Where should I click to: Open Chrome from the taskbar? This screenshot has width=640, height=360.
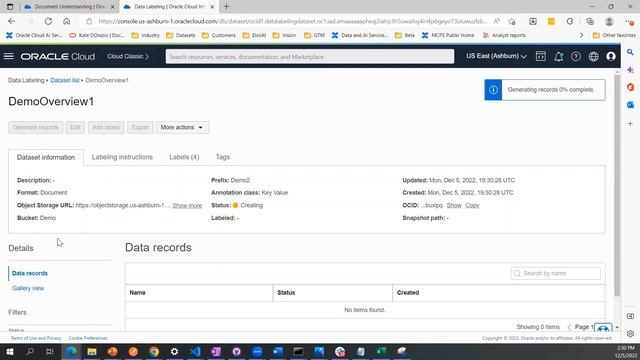coord(154,351)
